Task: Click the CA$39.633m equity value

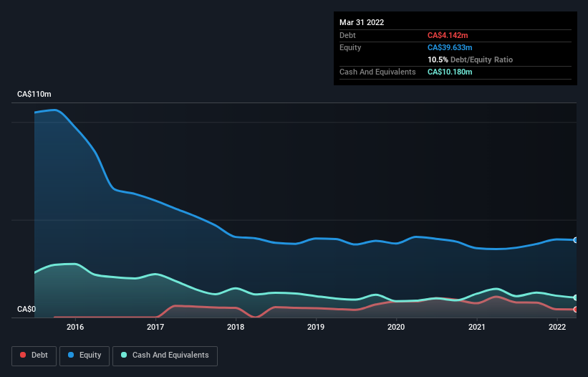Action: tap(450, 47)
